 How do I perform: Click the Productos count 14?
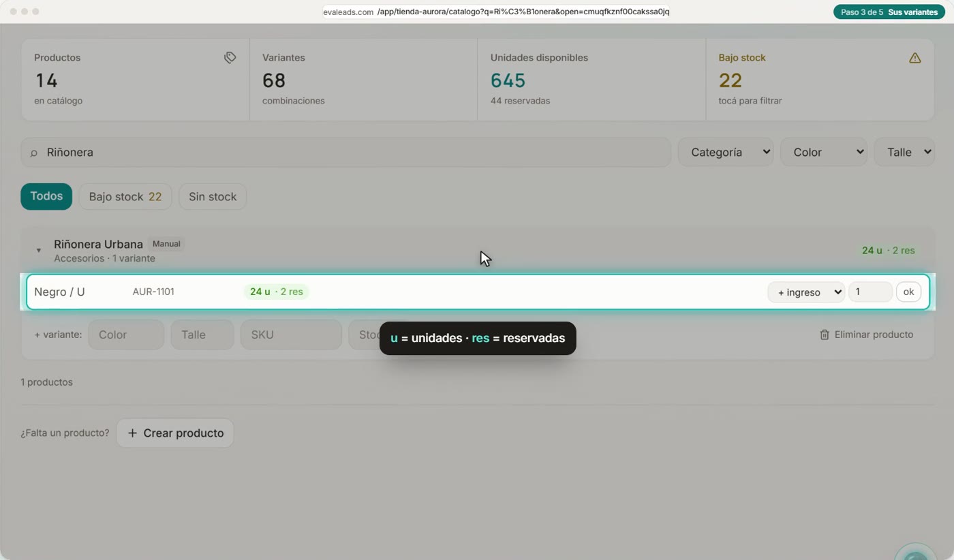click(46, 80)
